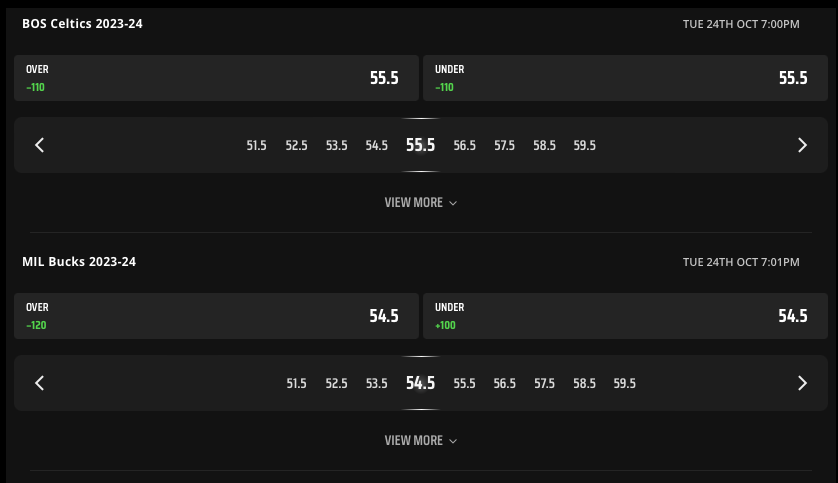
Task: Click right arrow in Celtics line selector
Action: pyautogui.click(x=802, y=145)
